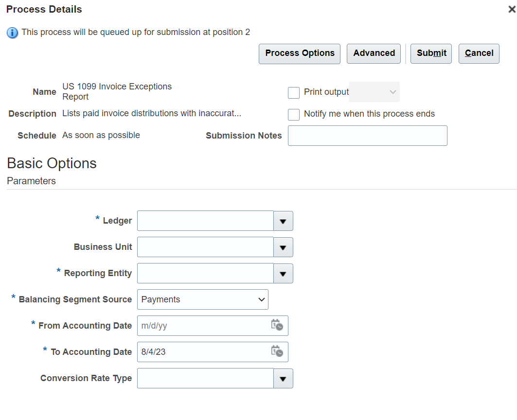Viewport: 517px width, 420px height.
Task: Click the Process Options button
Action: [300, 53]
